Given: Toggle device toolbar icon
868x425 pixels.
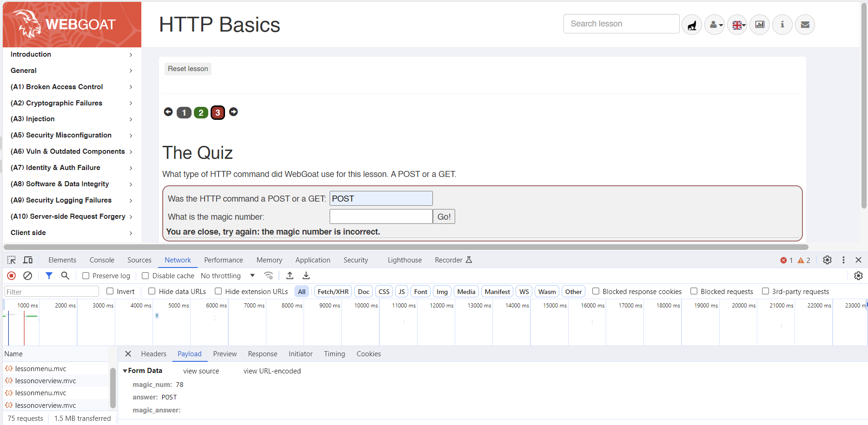Looking at the screenshot, I should 28,260.
